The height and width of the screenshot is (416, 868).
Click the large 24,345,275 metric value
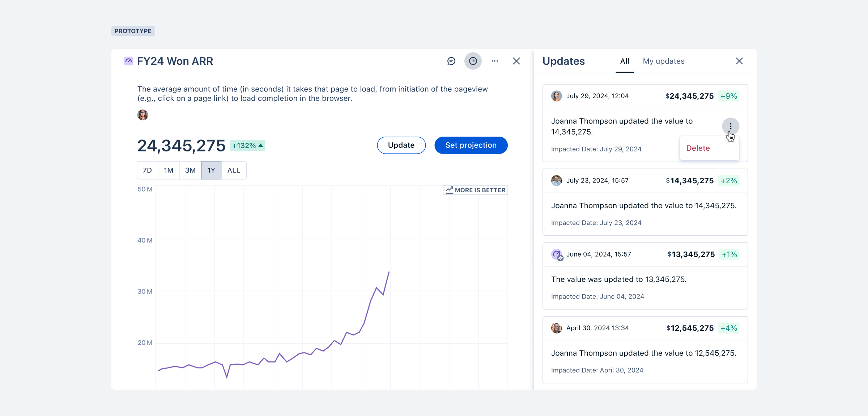[x=181, y=146]
